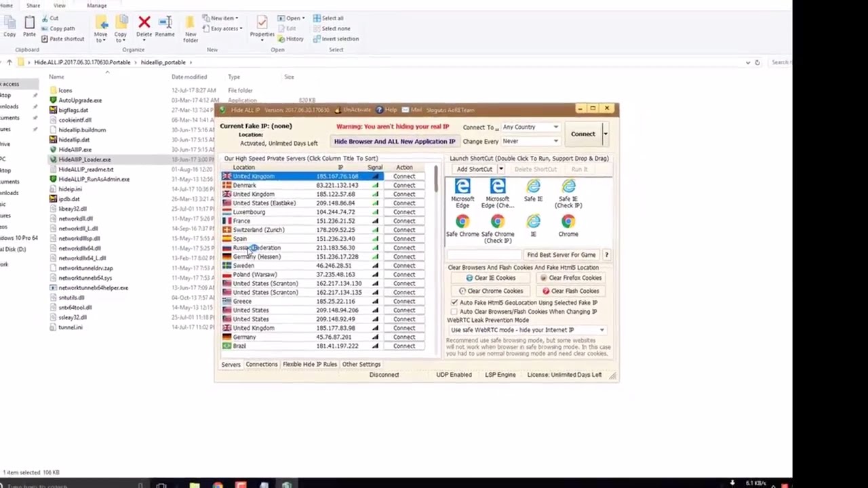Viewport: 868px width, 488px height.
Task: Click the Select none ribbon option
Action: point(332,28)
